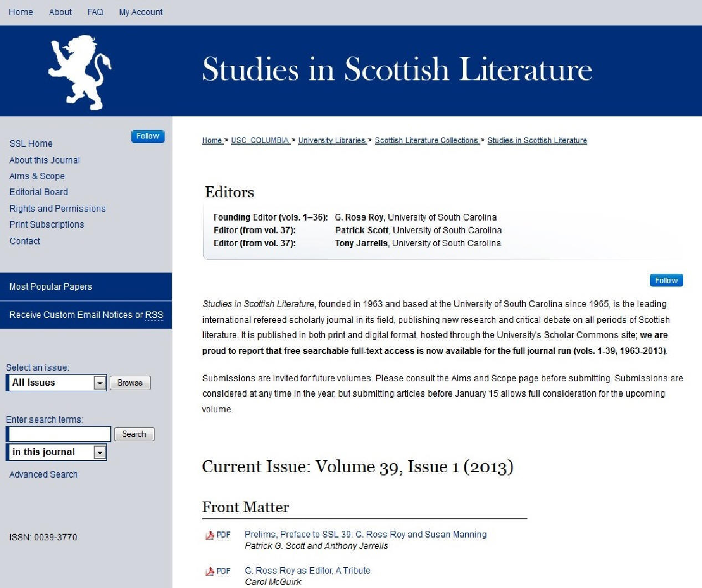Click the white lion logo in banner

pos(79,72)
